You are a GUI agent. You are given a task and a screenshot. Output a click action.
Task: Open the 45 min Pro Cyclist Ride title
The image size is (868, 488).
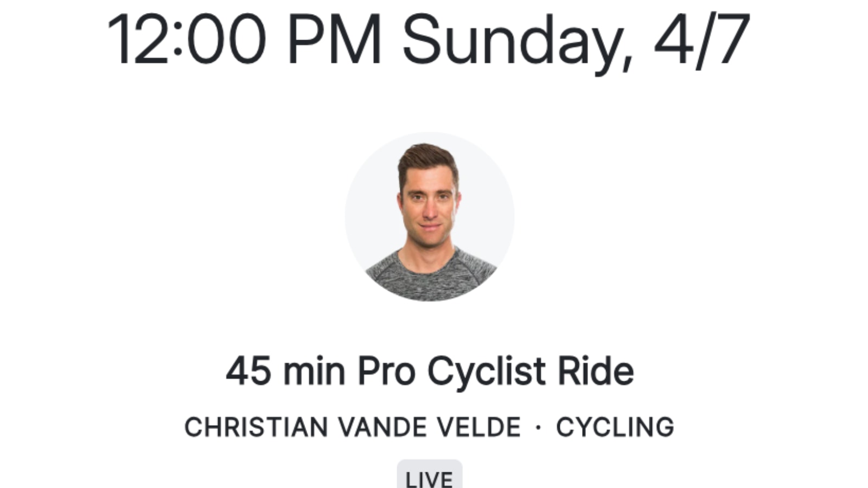tap(430, 371)
